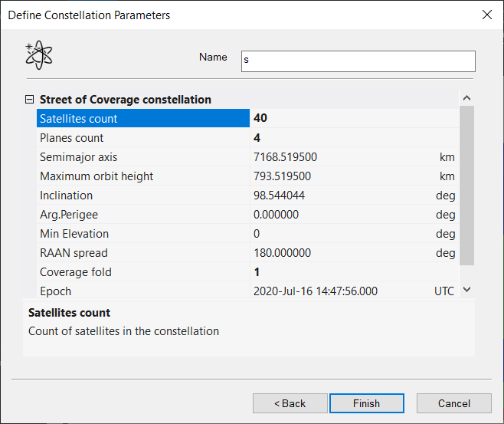
Task: Select the Inclination property row
Action: pyautogui.click(x=142, y=196)
